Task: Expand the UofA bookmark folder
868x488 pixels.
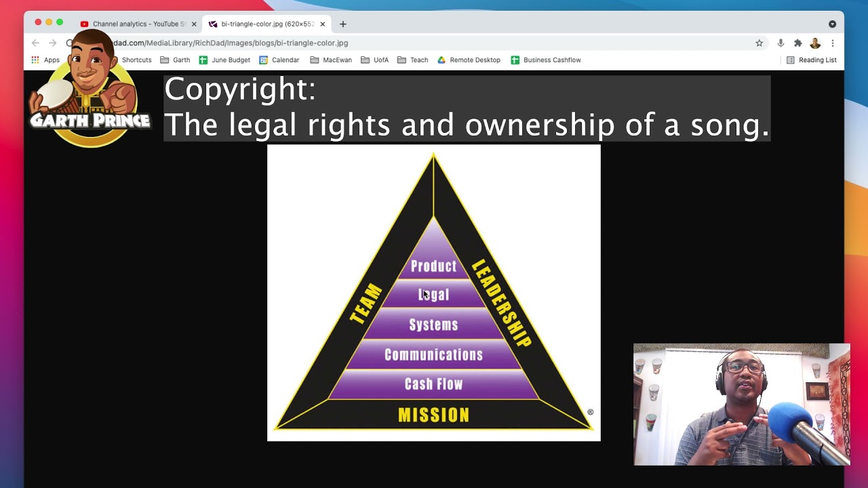Action: point(375,60)
